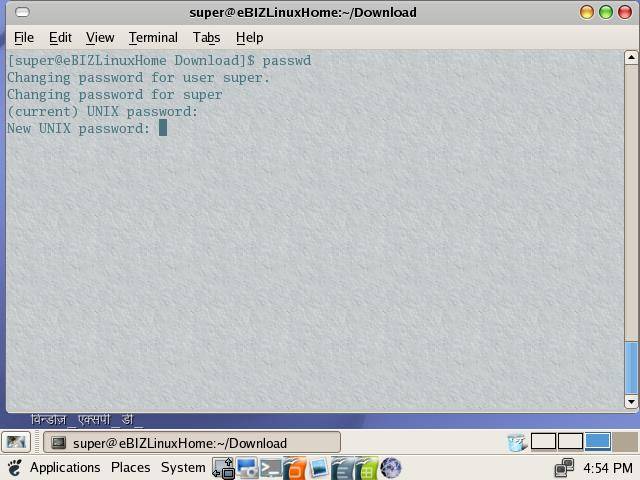The height and width of the screenshot is (480, 640).
Task: Open the OpenOffice Writer launcher
Action: (342, 468)
